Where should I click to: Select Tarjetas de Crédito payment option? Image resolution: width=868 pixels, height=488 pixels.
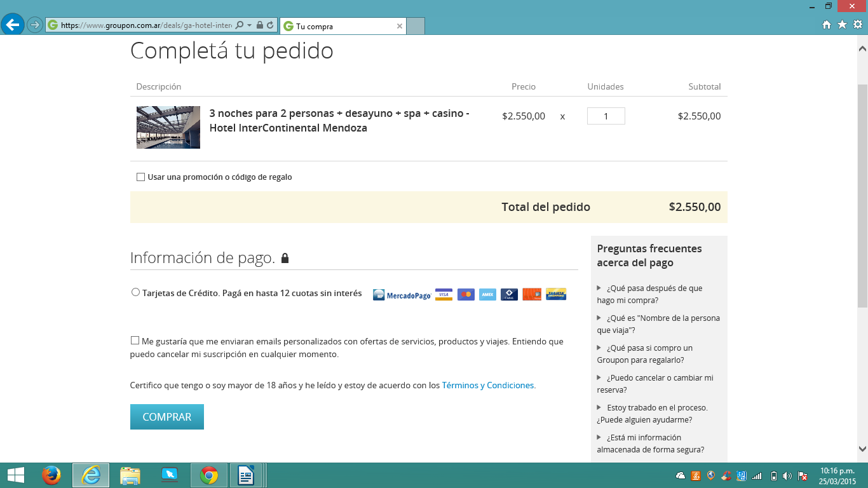(135, 292)
